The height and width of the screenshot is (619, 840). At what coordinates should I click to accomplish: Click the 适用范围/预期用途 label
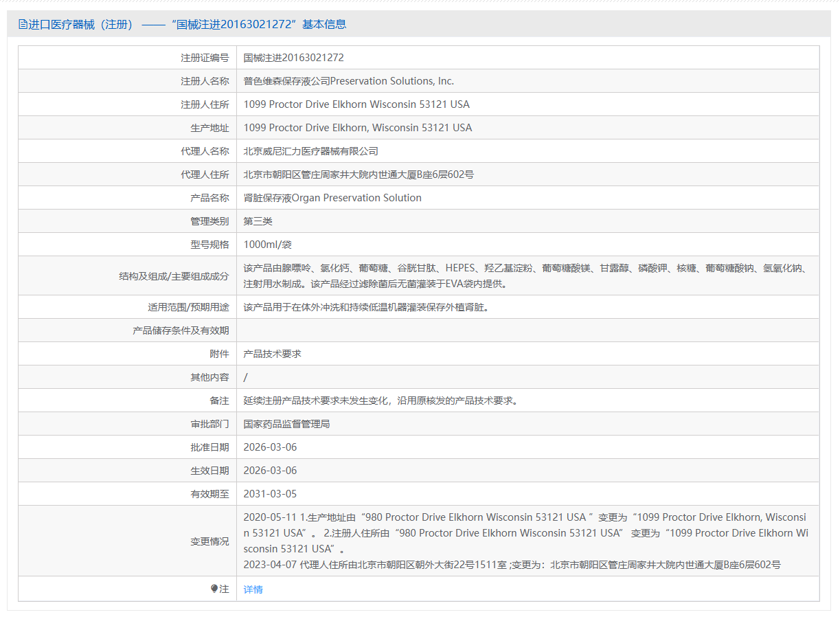[188, 307]
